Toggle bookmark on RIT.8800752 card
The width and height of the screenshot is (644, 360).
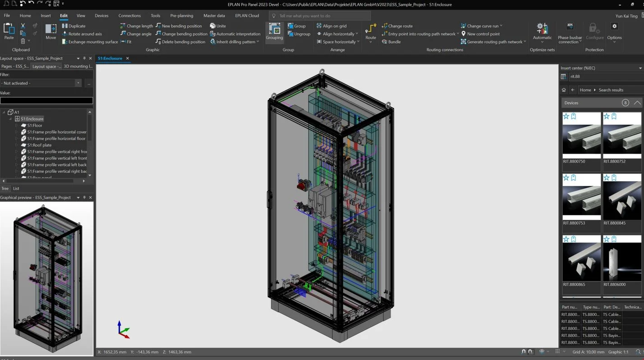coord(614,116)
